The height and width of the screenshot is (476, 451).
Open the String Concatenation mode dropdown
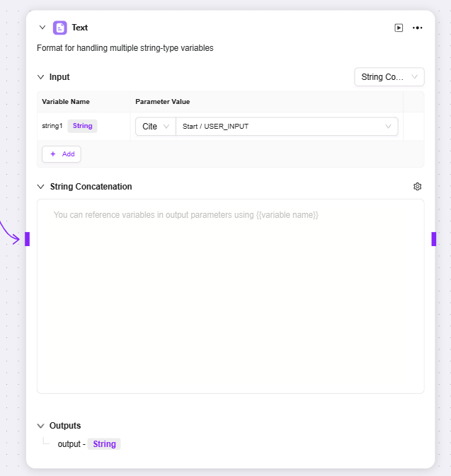(x=389, y=77)
